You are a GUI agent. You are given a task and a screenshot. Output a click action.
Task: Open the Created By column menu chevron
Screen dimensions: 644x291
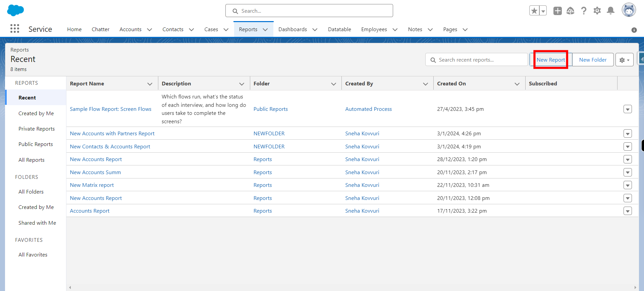[426, 84]
